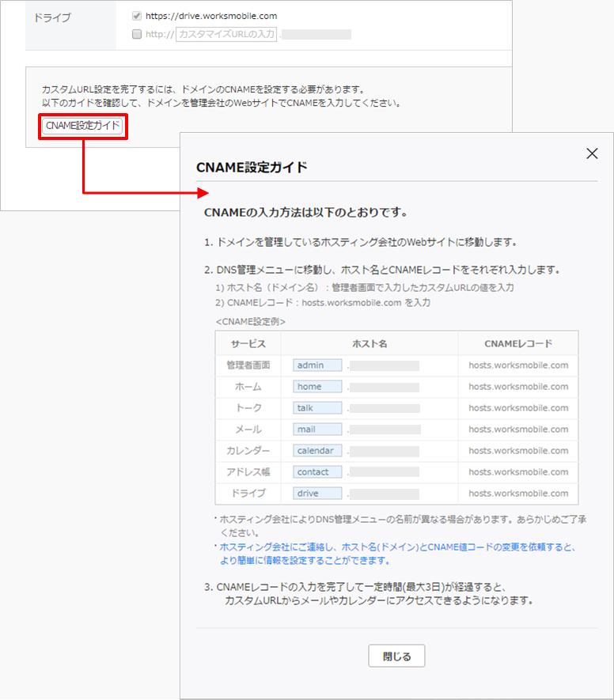Screen dimensions: 614x700
Task: Select the mail host name field
Action: (317, 429)
